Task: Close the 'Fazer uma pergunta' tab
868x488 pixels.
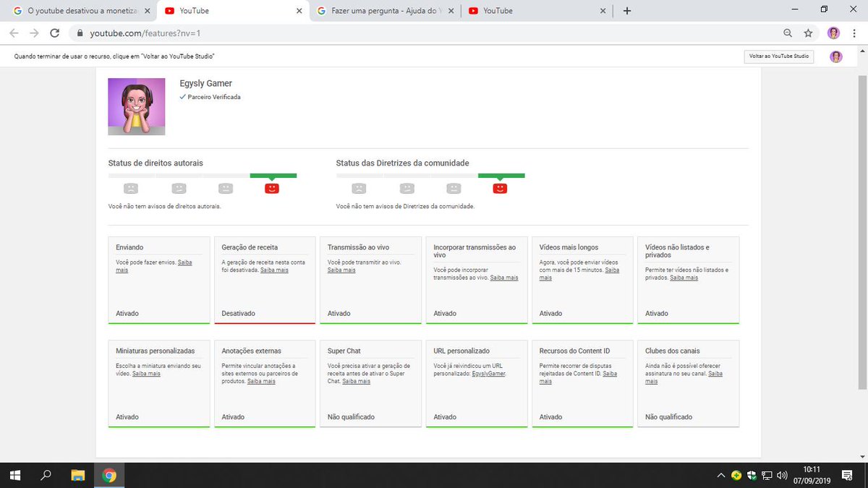Action: 451,11
